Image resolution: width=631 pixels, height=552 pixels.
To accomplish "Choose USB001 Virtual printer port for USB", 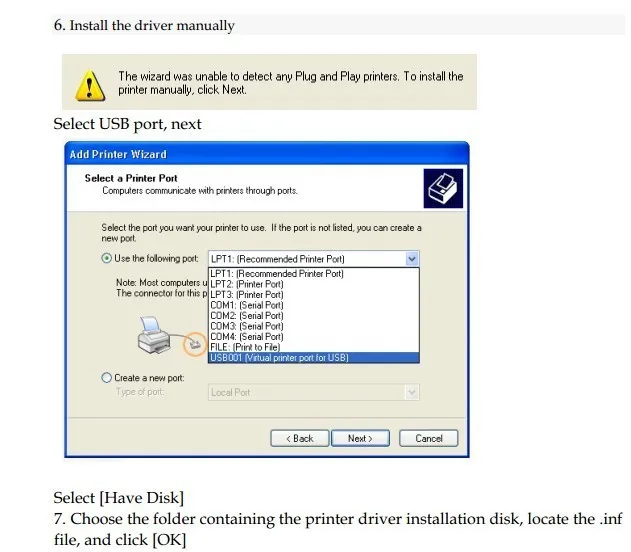I will coord(314,358).
